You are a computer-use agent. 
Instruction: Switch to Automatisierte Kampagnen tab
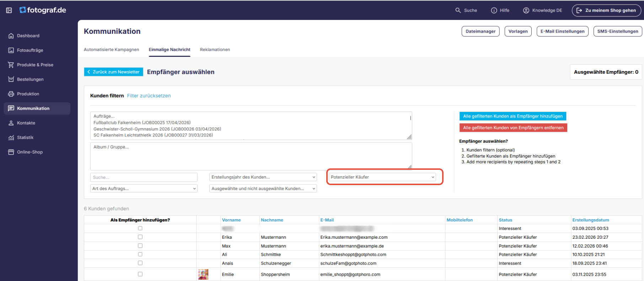tap(112, 50)
